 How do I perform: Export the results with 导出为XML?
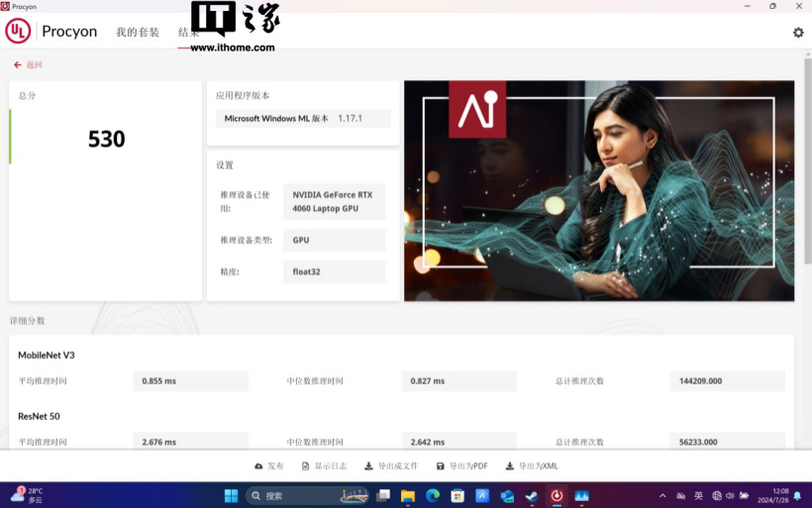click(532, 465)
